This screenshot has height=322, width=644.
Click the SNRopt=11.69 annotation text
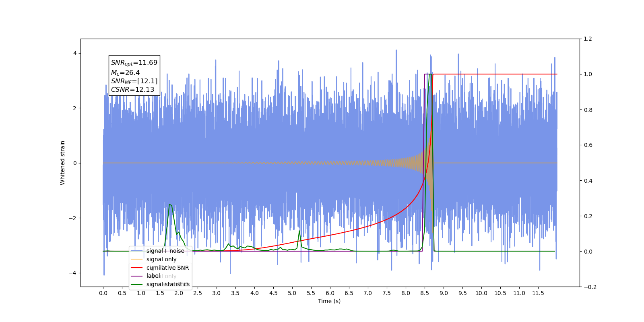(134, 63)
